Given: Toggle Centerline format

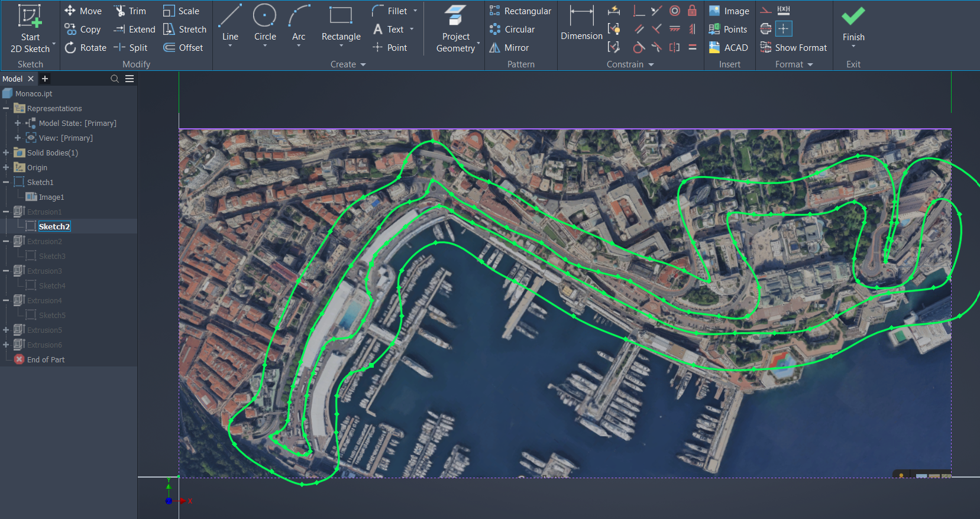Looking at the screenshot, I should pos(766,29).
